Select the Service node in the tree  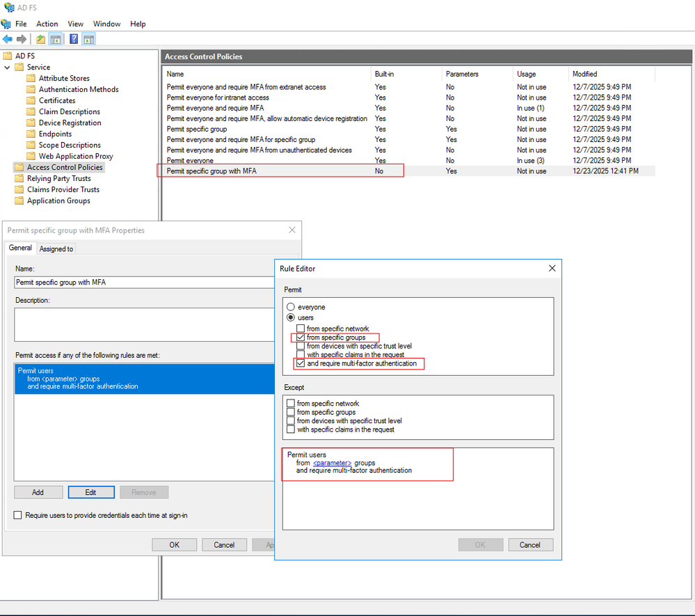coord(38,67)
